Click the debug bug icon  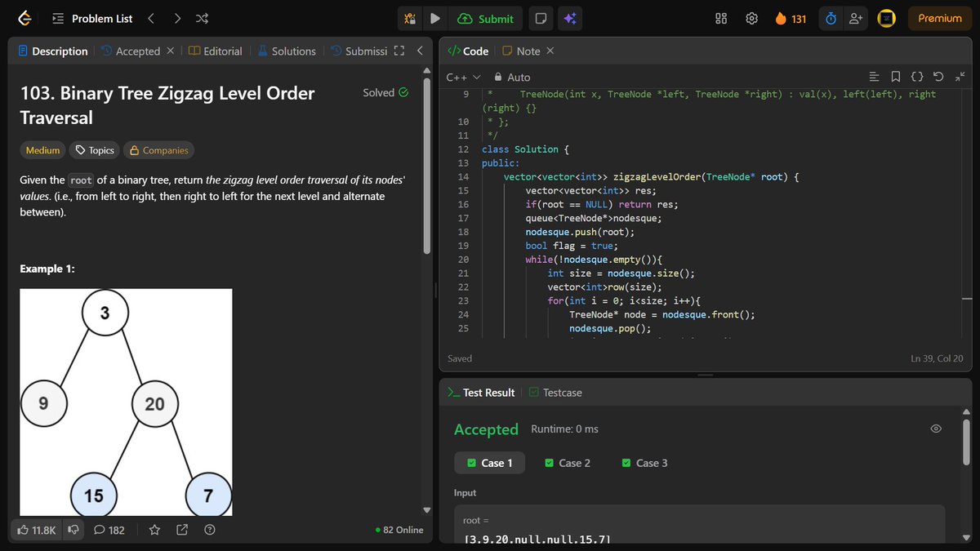pyautogui.click(x=411, y=18)
